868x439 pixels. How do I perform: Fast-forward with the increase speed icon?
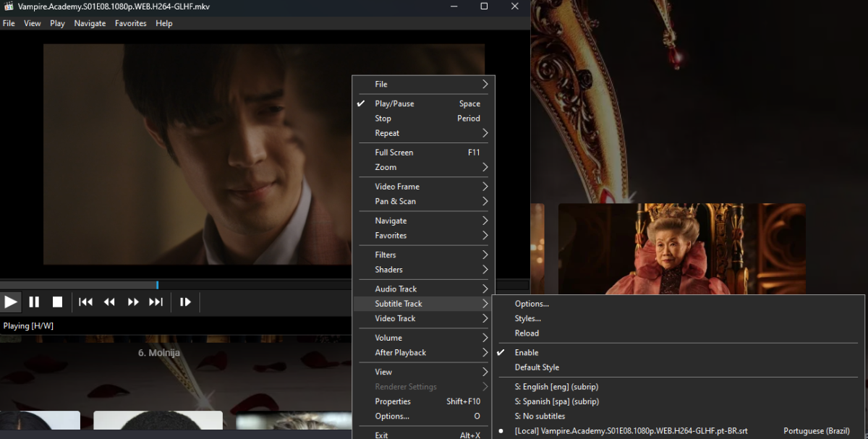(x=133, y=302)
